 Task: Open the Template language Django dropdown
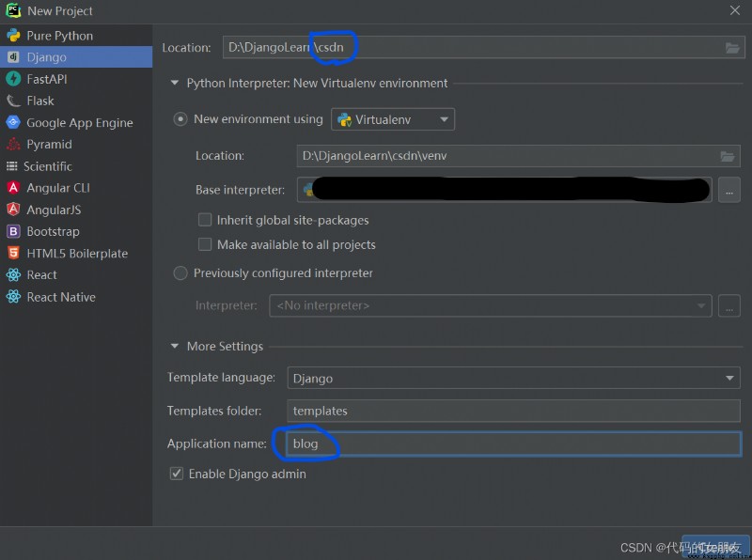point(513,379)
